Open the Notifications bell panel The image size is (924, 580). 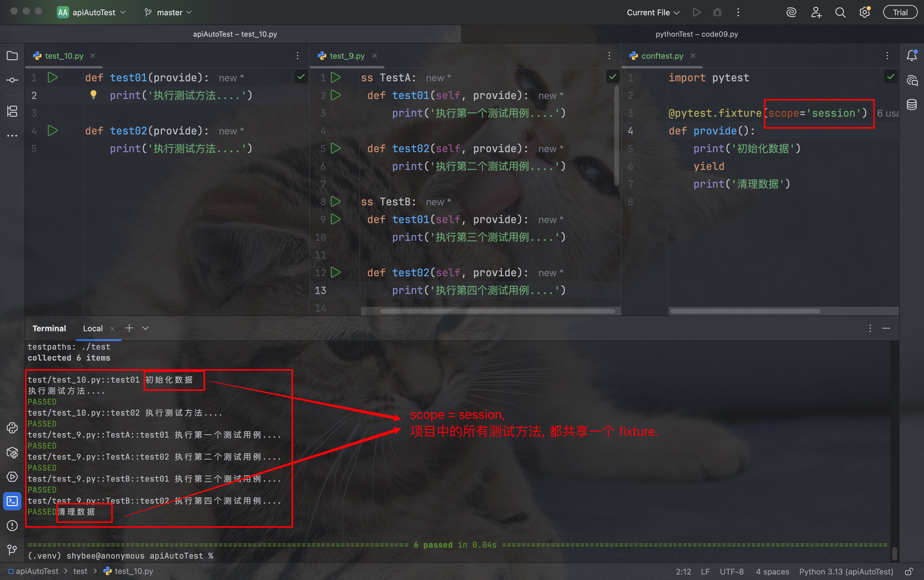coord(912,56)
